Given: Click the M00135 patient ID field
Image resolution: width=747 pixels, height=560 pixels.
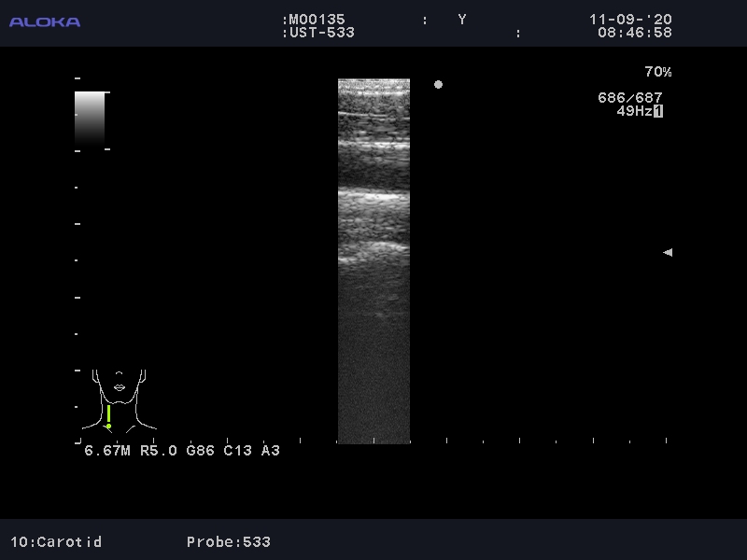Looking at the screenshot, I should point(317,20).
